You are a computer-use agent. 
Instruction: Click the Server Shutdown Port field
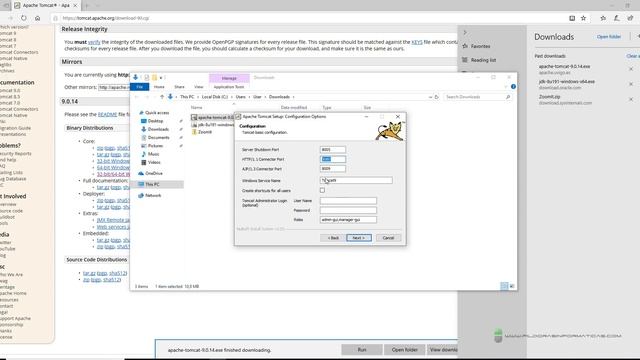[333, 149]
